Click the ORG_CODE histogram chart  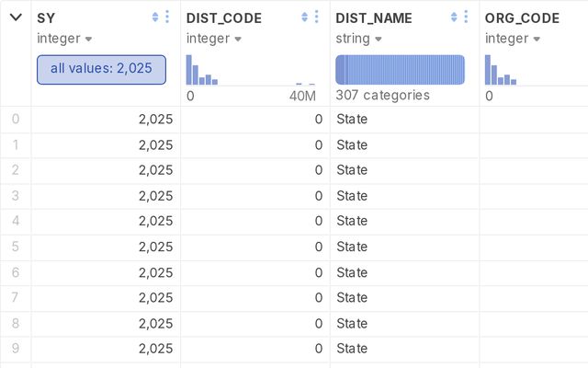pyautogui.click(x=501, y=72)
